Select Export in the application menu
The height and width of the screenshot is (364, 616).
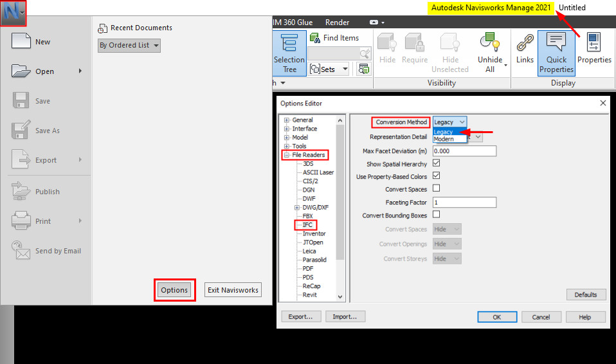coord(46,159)
